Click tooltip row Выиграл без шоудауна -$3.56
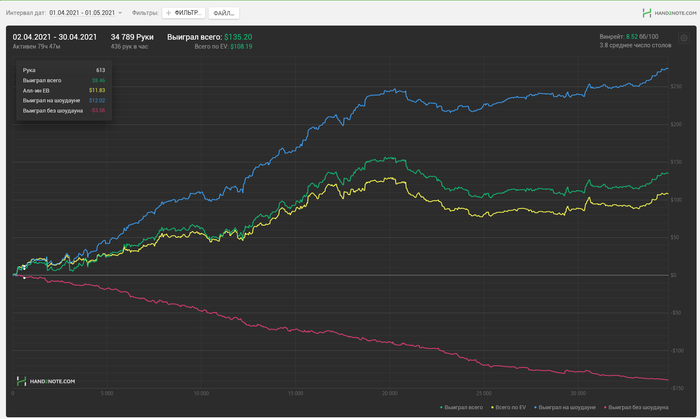 click(64, 110)
